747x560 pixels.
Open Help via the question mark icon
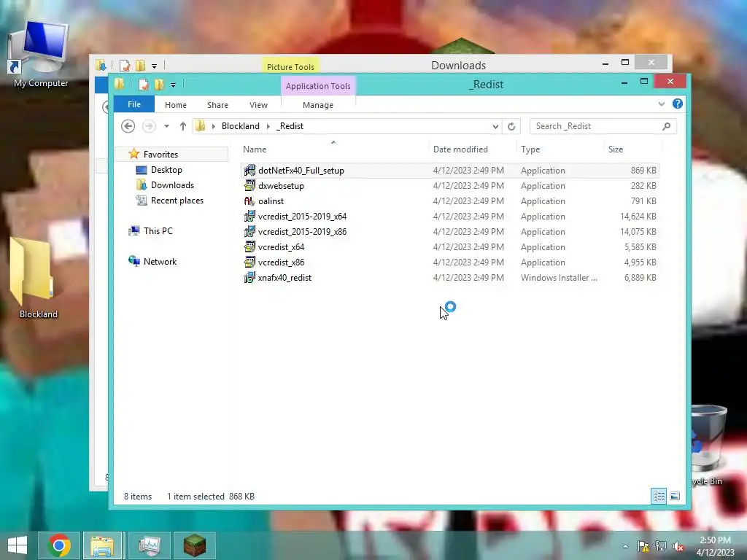click(x=678, y=104)
